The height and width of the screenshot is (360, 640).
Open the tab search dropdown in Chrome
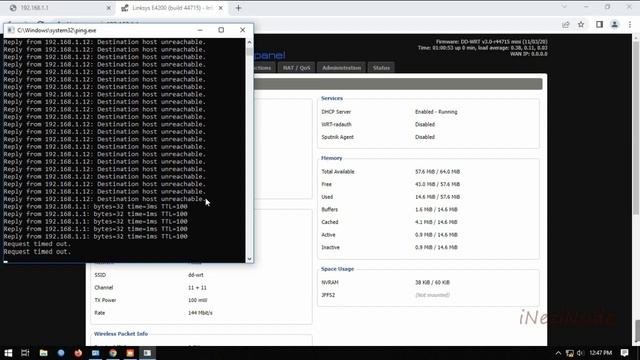[x=564, y=7]
